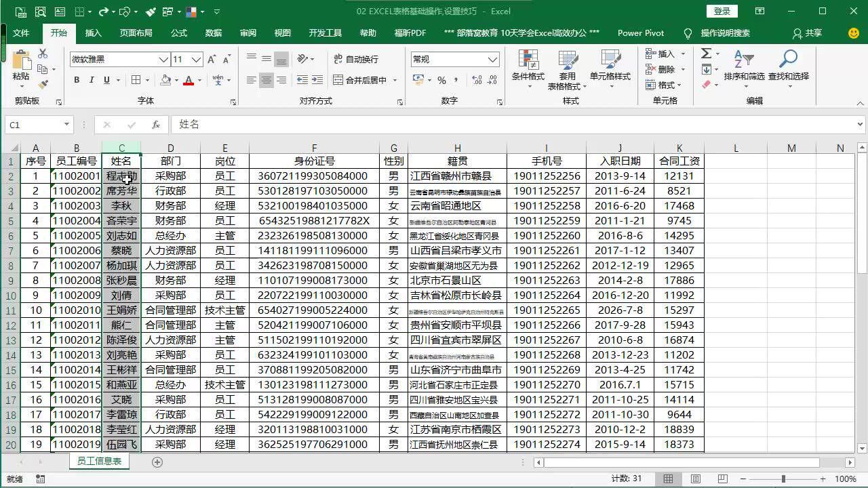The width and height of the screenshot is (868, 488).
Task: Open the 格式 button in cells group
Action: (x=661, y=85)
